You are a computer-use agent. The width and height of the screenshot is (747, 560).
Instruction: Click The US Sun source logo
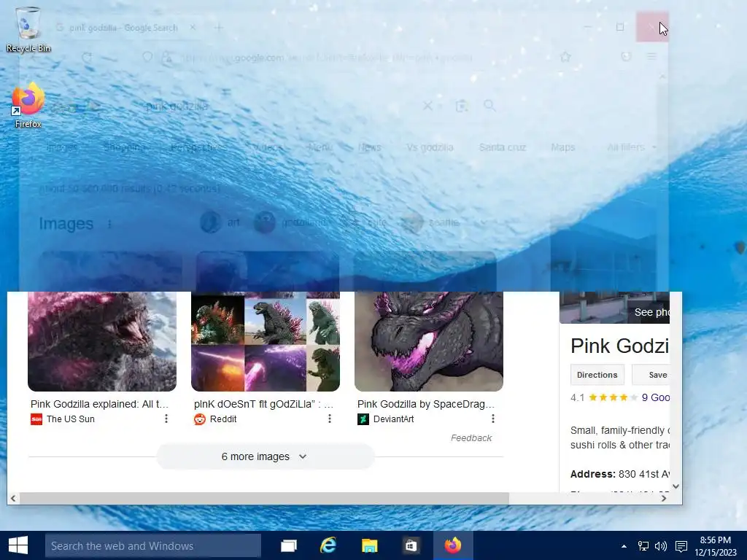tap(36, 419)
